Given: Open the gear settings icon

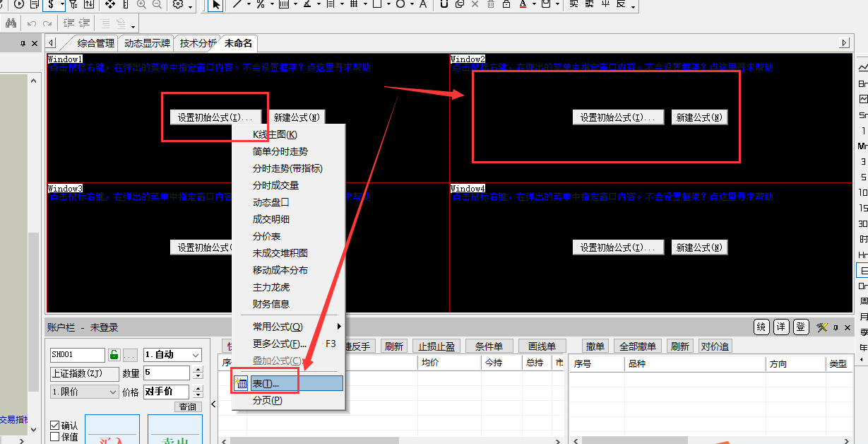Looking at the screenshot, I should pos(178,4).
